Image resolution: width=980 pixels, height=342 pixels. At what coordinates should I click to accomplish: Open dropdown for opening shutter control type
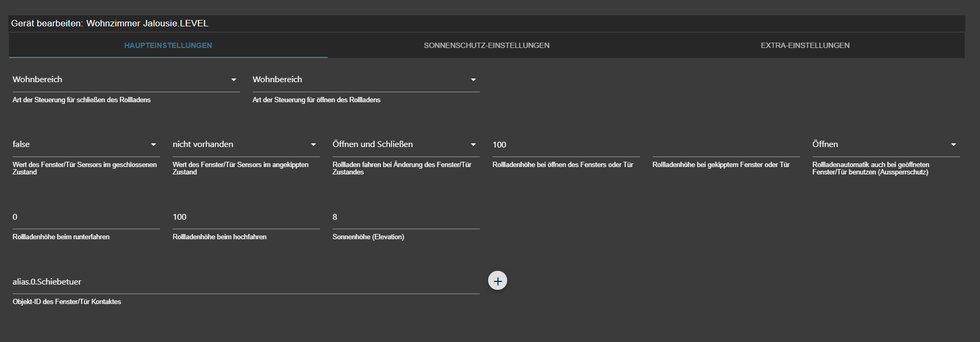point(365,80)
